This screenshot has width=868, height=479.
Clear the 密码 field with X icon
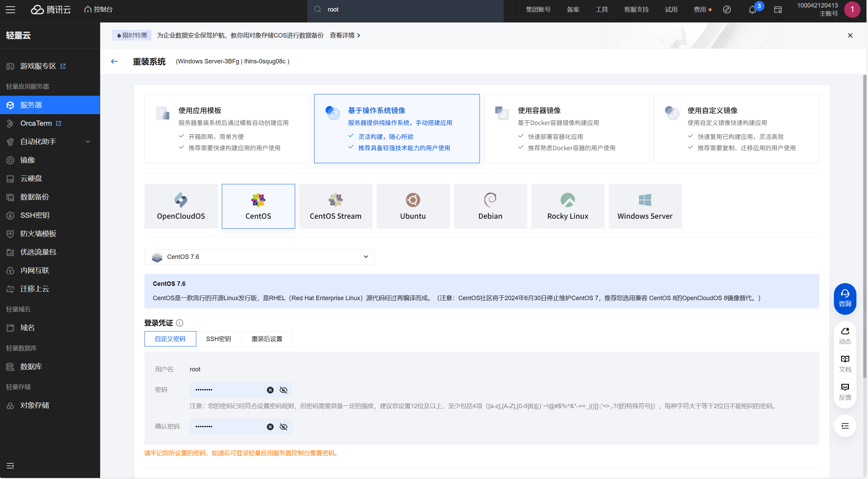[270, 390]
